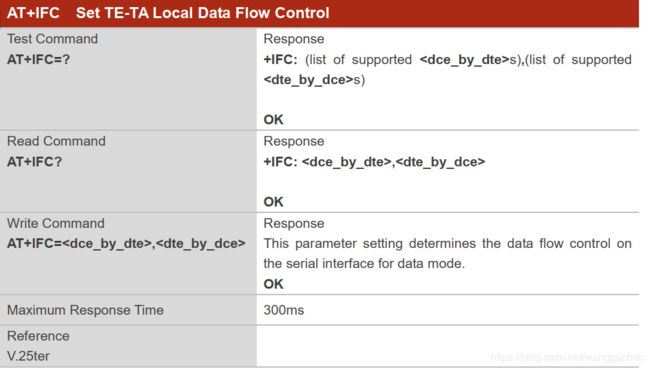The height and width of the screenshot is (369, 650).
Task: Select the V.25ter reference text
Action: (28, 356)
